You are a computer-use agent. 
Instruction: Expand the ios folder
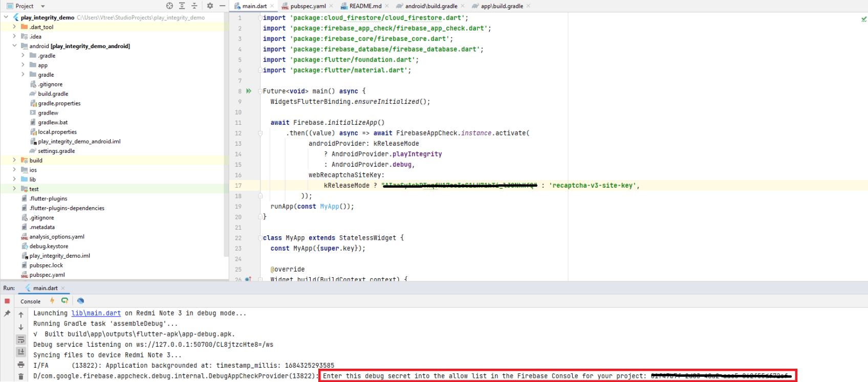[x=14, y=170]
